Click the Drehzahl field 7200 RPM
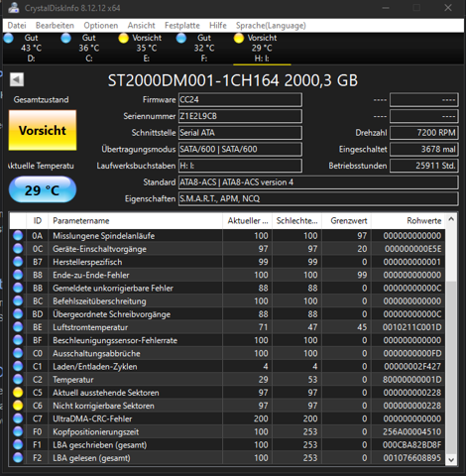The image size is (466, 476). click(x=424, y=133)
